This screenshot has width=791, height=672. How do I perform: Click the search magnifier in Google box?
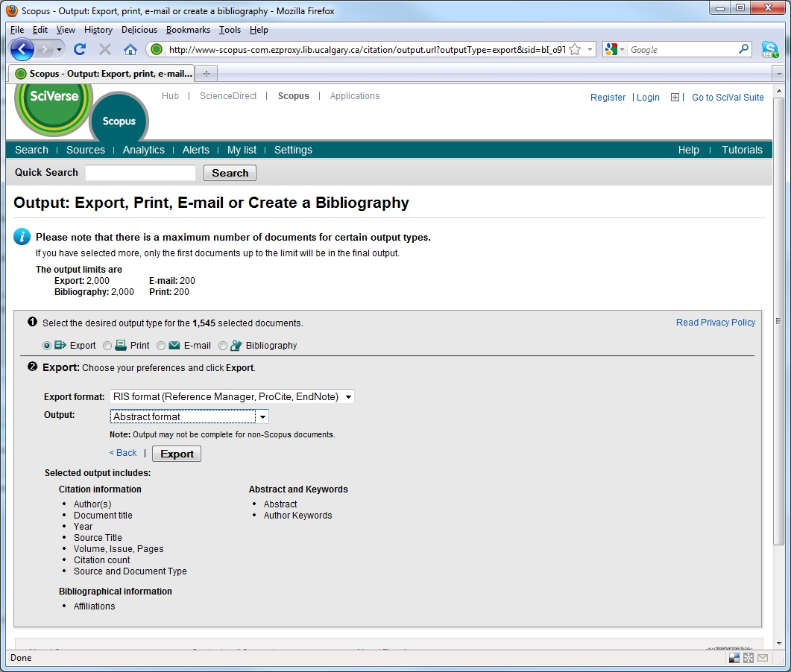(743, 50)
